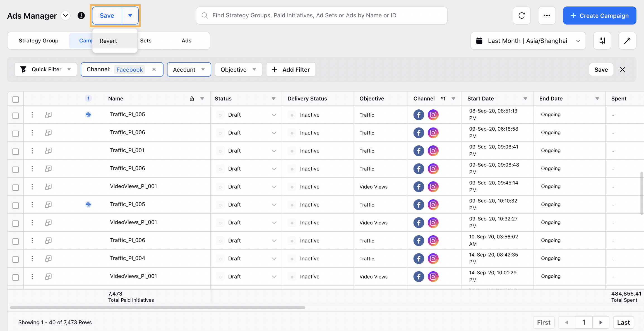This screenshot has height=331, width=644.
Task: Open row menu for Traffic_PI_001
Action: [32, 151]
